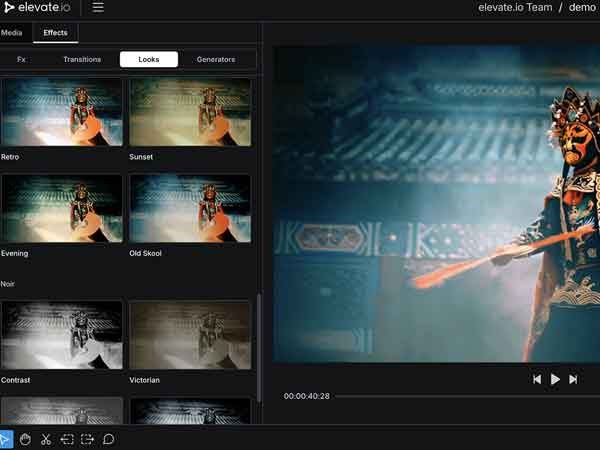The width and height of the screenshot is (600, 450).
Task: Choose the Old Skool look thumbnail
Action: tap(190, 209)
